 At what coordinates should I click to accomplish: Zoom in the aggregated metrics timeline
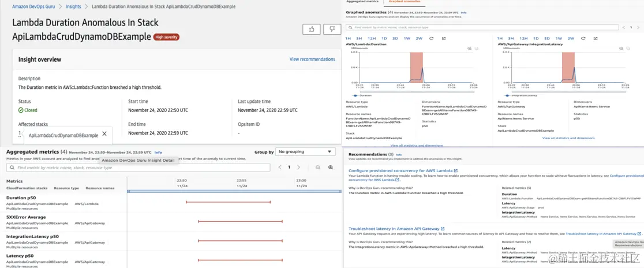(x=331, y=167)
